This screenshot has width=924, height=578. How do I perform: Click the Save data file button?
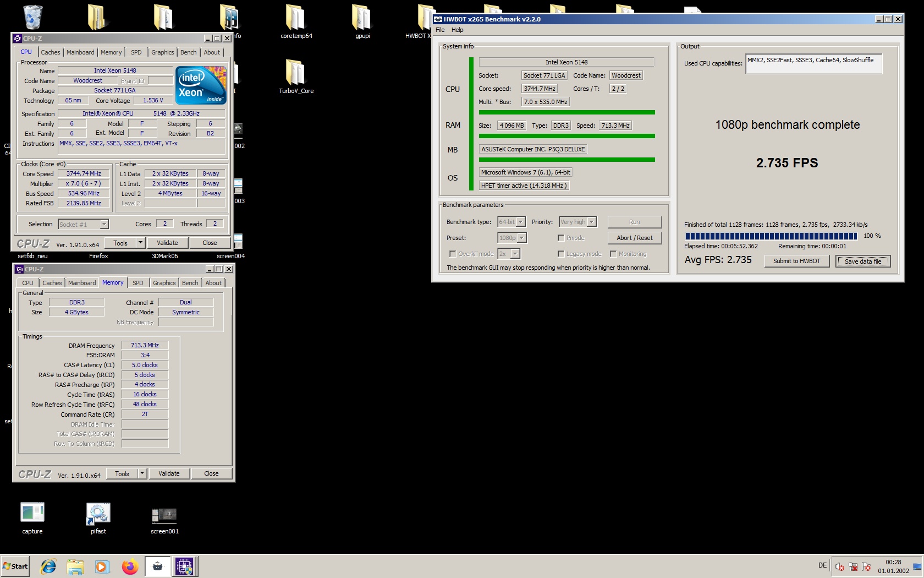click(x=863, y=261)
